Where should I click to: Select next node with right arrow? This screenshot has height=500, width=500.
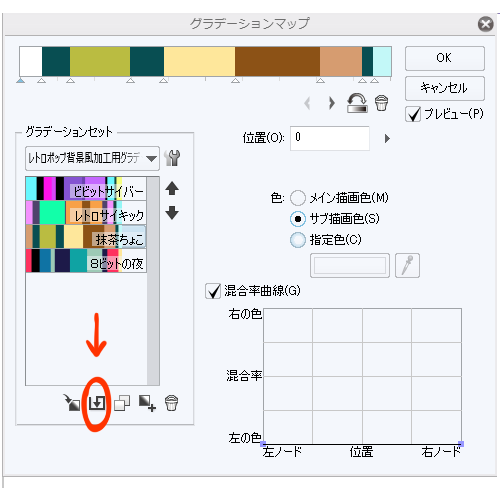(x=331, y=103)
